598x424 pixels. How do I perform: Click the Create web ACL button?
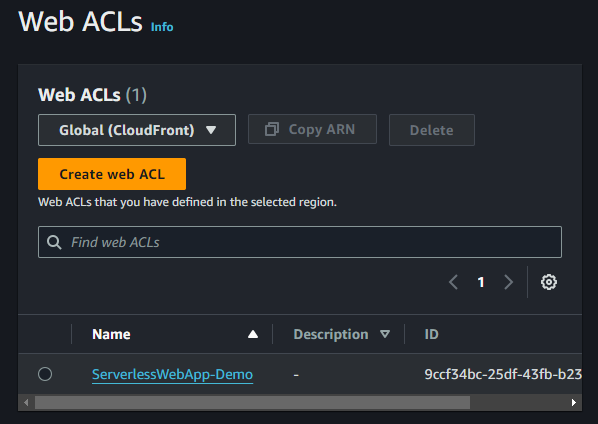(x=112, y=174)
